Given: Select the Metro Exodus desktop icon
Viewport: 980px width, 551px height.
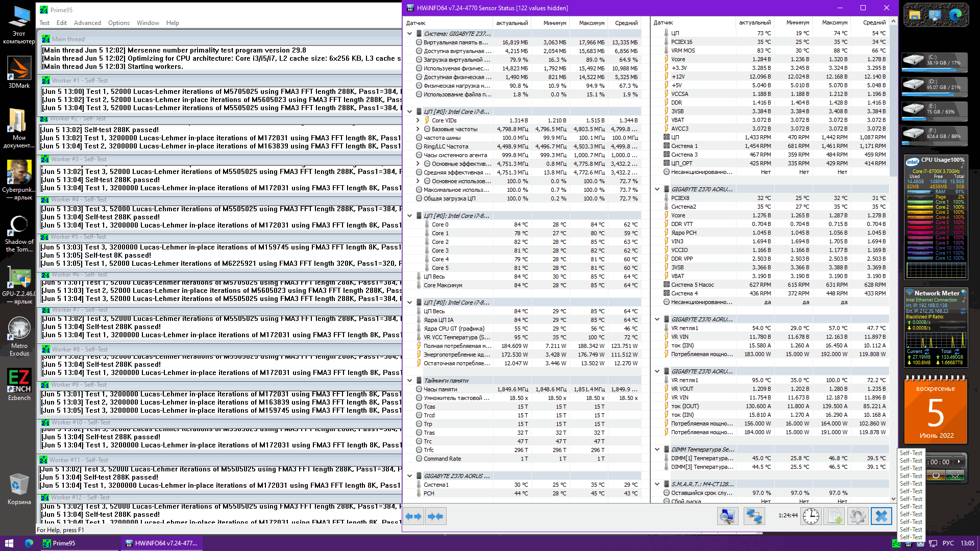Looking at the screenshot, I should [x=19, y=336].
